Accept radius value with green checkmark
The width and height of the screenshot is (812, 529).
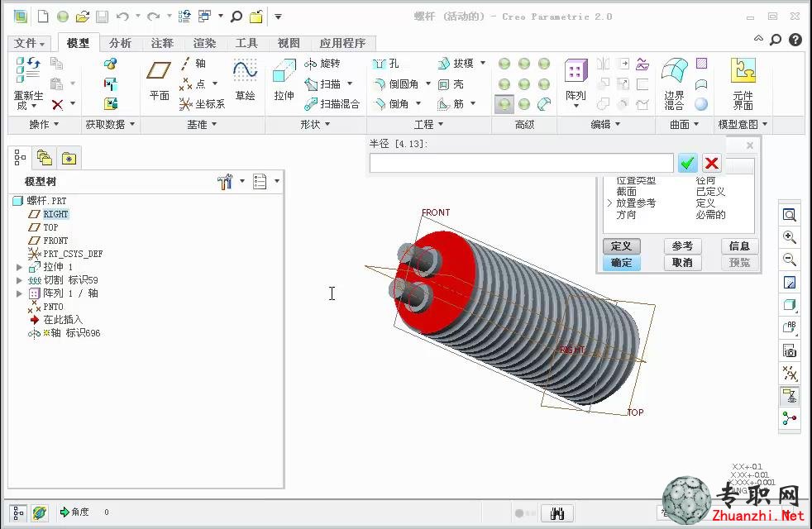[687, 163]
